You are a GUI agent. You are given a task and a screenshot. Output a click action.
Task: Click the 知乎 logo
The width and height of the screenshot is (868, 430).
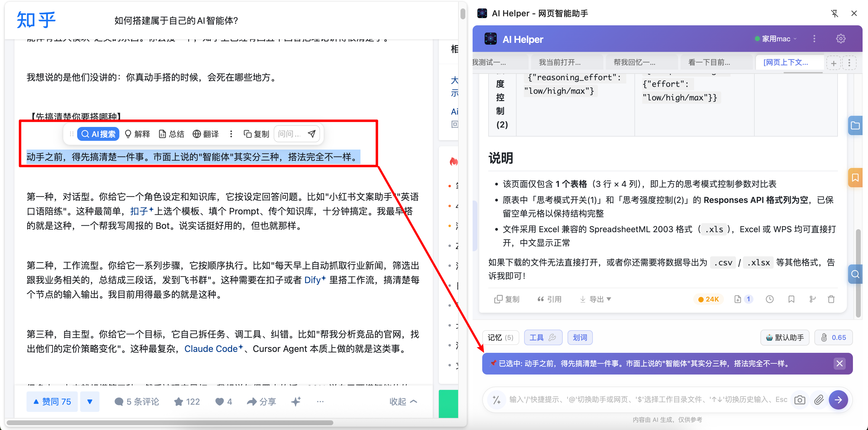pos(36,20)
